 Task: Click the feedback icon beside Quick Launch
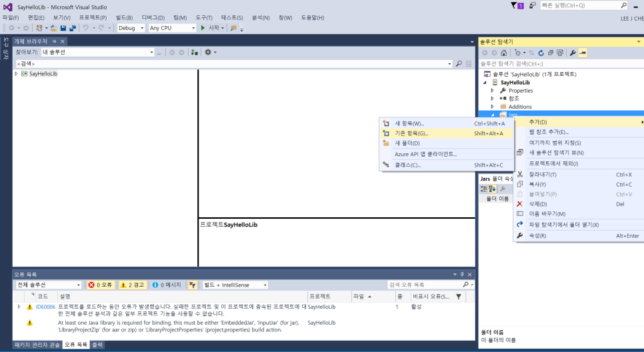(532, 5)
